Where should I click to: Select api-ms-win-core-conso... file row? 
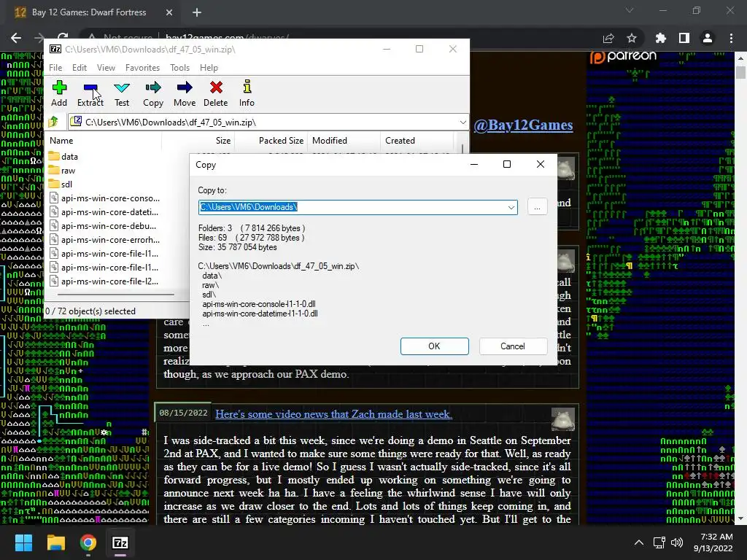click(104, 198)
